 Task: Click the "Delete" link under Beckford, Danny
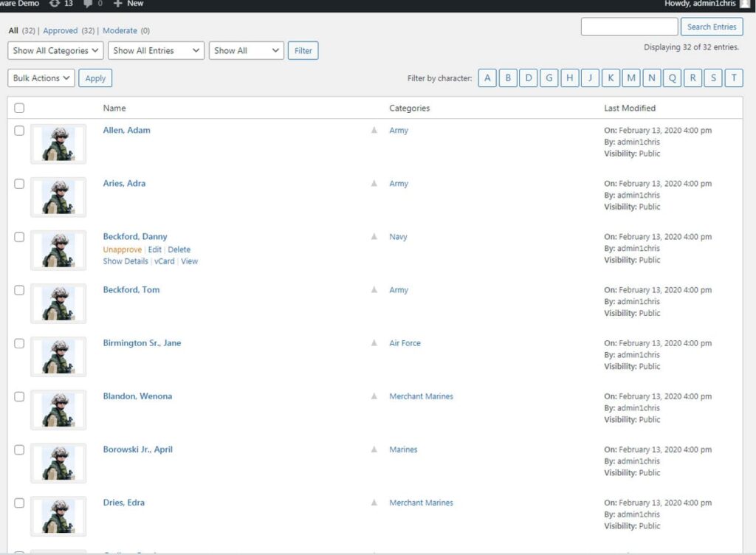(179, 249)
